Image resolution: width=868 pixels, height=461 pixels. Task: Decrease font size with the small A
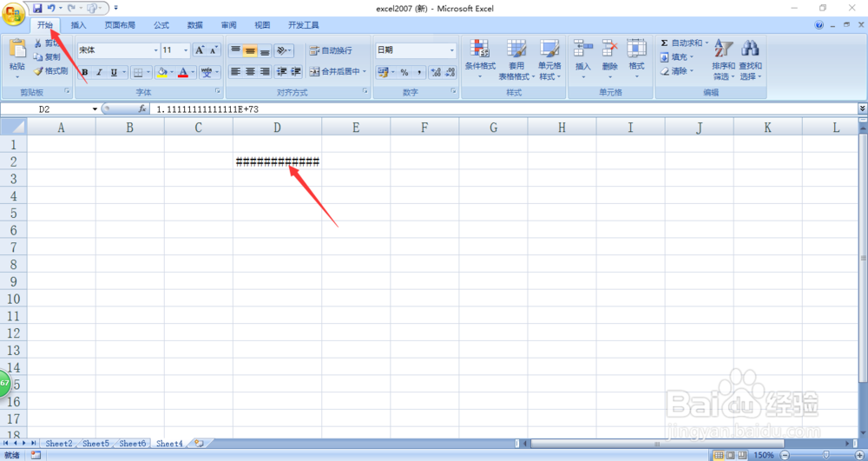pyautogui.click(x=214, y=50)
